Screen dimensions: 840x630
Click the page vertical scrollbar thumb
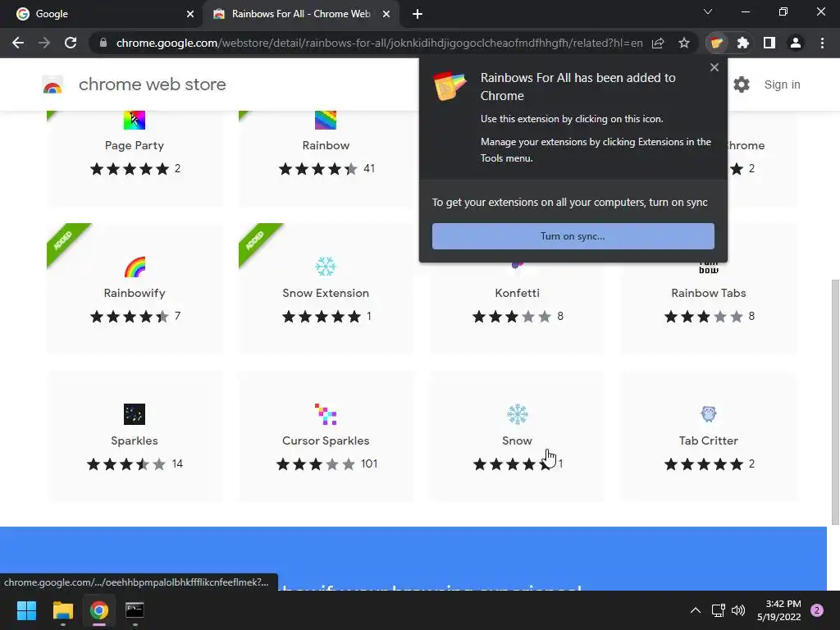pos(834,402)
